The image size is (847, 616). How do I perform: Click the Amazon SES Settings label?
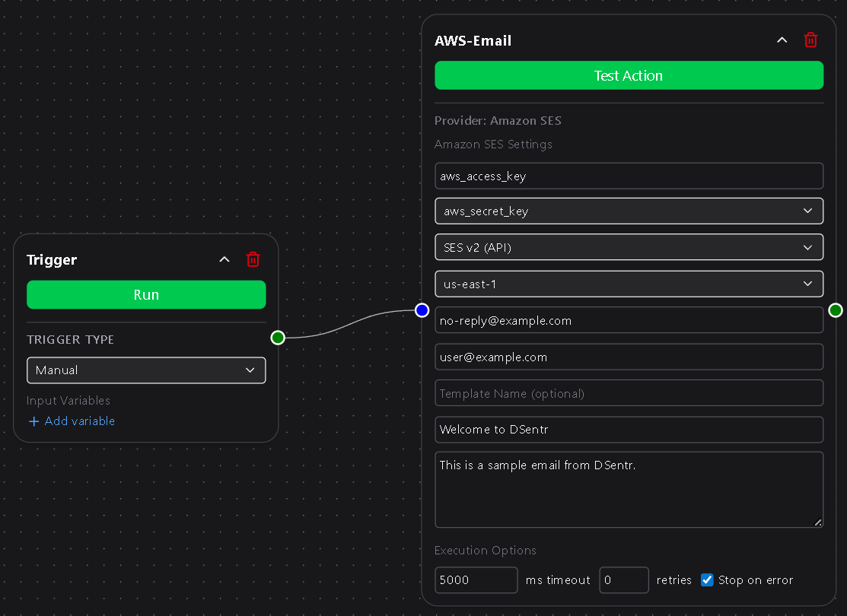click(493, 144)
